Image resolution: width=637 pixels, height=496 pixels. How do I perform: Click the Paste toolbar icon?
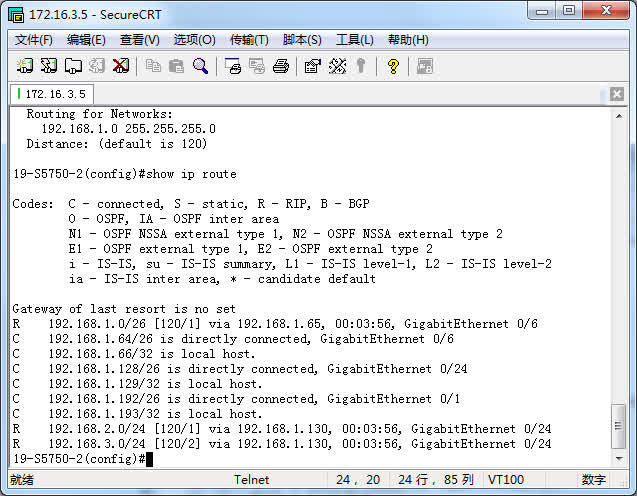[x=177, y=66]
